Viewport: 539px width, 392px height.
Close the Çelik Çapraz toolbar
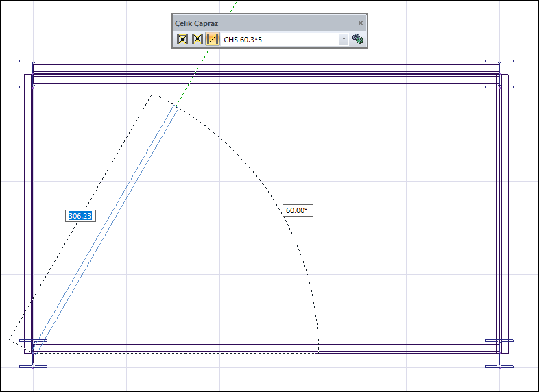point(361,23)
